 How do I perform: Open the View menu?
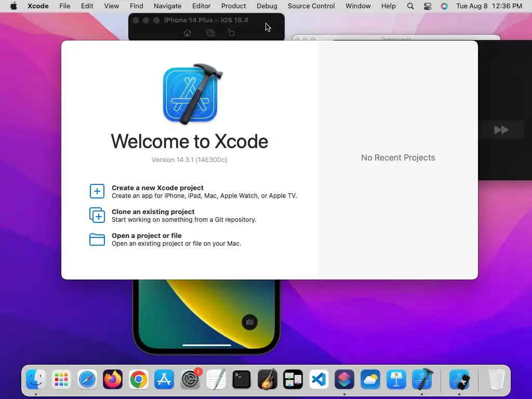click(111, 6)
